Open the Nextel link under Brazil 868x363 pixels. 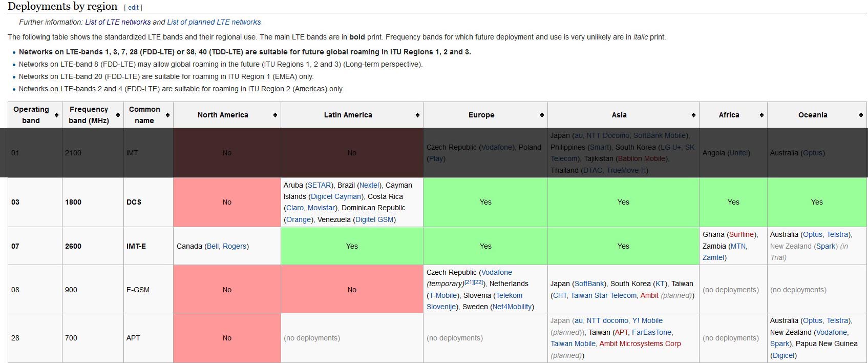370,185
